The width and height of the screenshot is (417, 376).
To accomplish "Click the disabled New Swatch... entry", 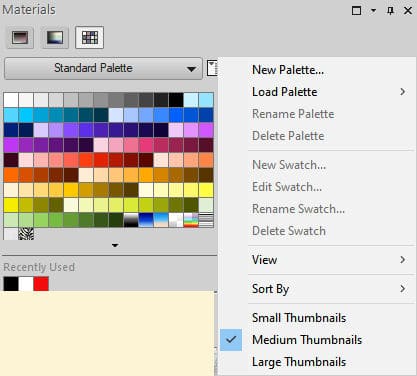I will [289, 165].
